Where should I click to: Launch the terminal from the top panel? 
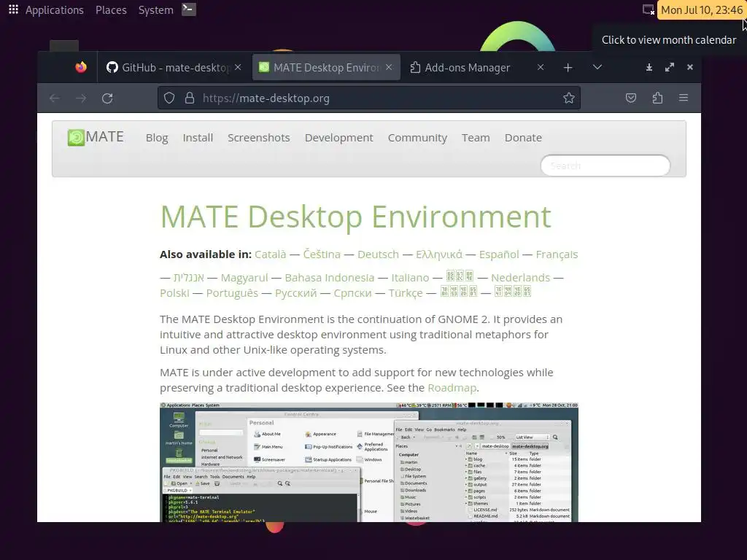189,9
